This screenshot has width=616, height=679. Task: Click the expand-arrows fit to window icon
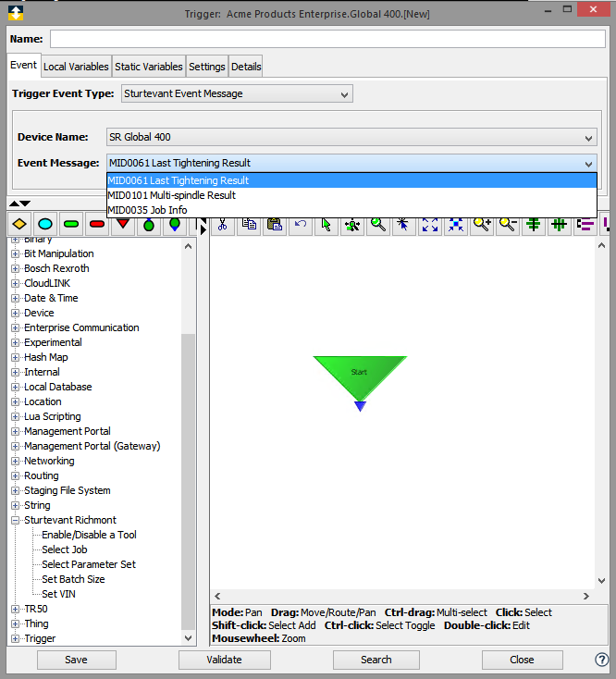click(430, 224)
